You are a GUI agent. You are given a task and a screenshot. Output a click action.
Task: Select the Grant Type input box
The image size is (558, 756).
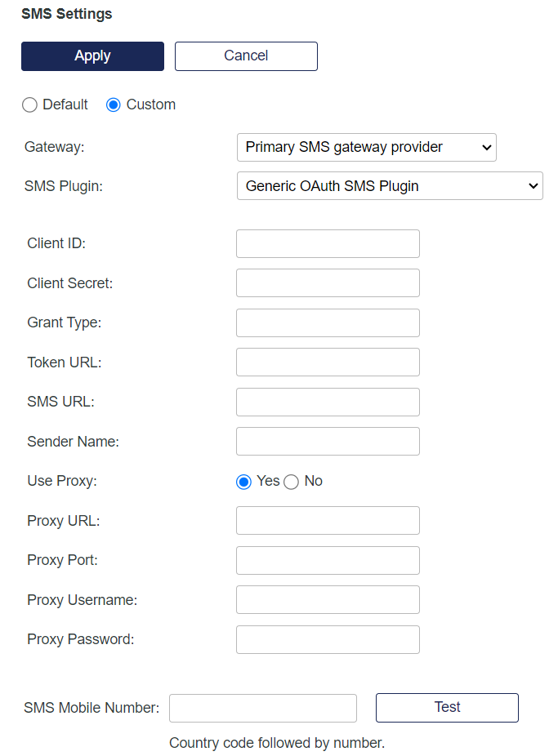coord(328,322)
